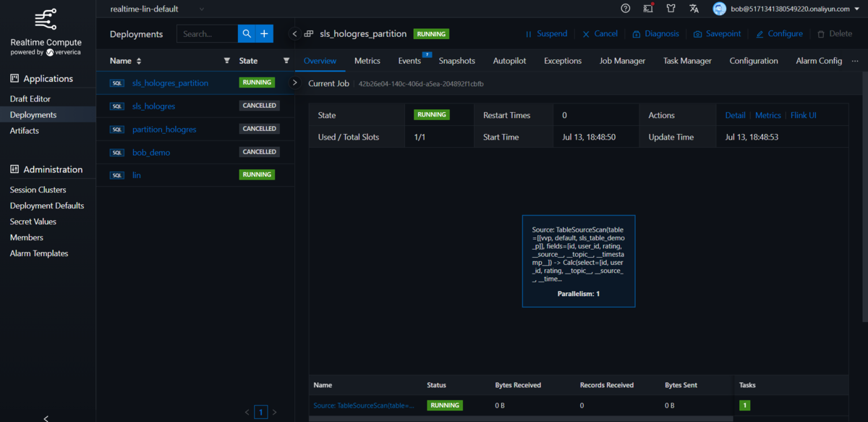
Task: Run Diagnosis on the deployment
Action: click(x=655, y=34)
